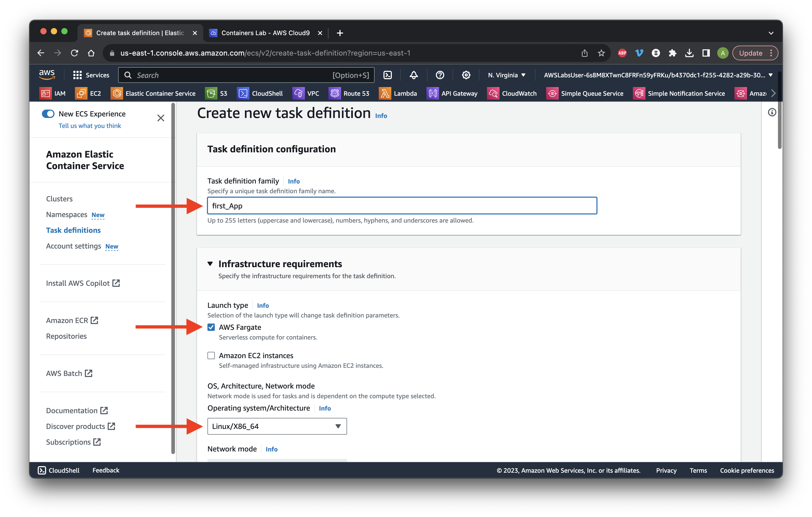Viewport: 812px width, 517px height.
Task: Open the IAM service shortcut
Action: 52,94
